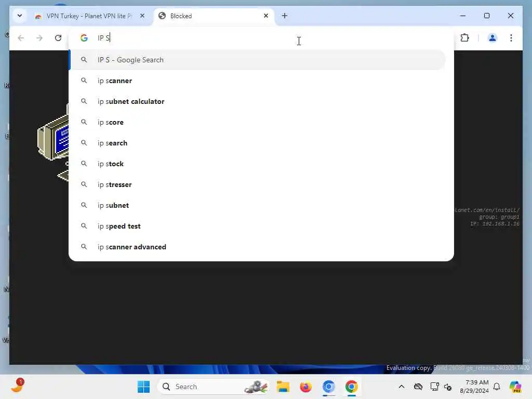
Task: Choose the 'ip scanner' suggestion
Action: pyautogui.click(x=258, y=81)
